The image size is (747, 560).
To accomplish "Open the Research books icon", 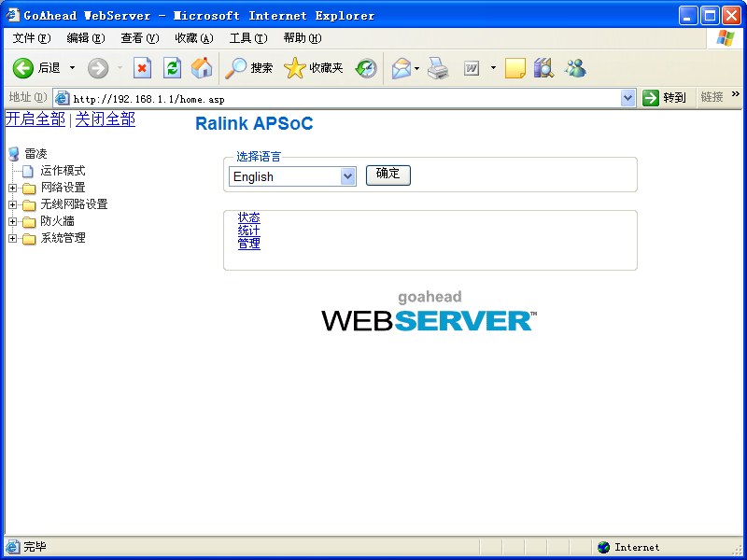I will click(x=543, y=68).
